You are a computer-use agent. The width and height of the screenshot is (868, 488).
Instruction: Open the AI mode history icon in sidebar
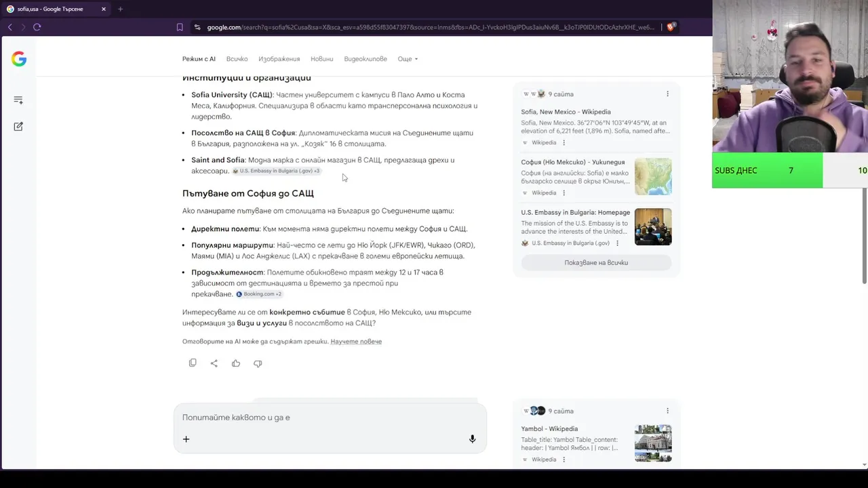tap(18, 100)
